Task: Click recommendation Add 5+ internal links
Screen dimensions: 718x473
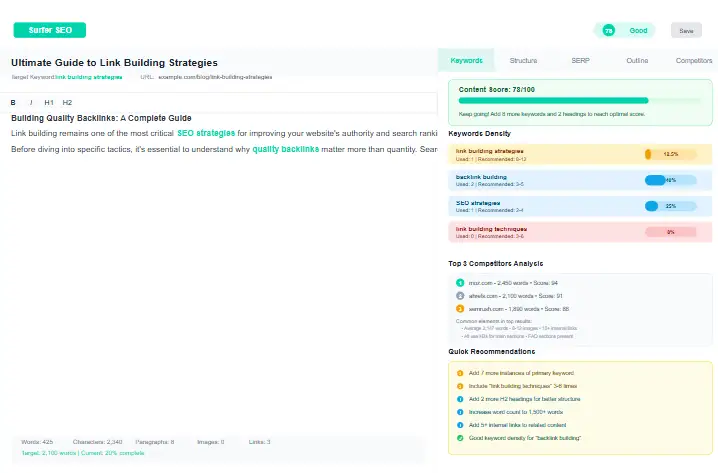Action: click(x=517, y=425)
